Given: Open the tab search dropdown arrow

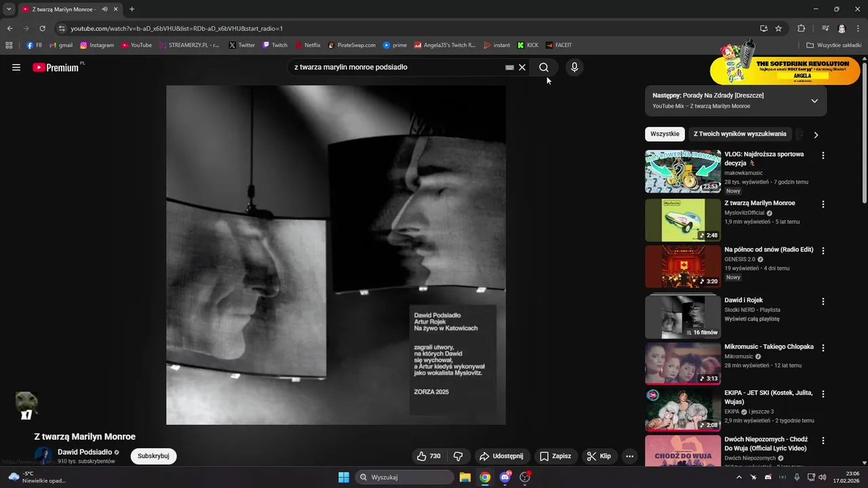Looking at the screenshot, I should click(x=9, y=9).
